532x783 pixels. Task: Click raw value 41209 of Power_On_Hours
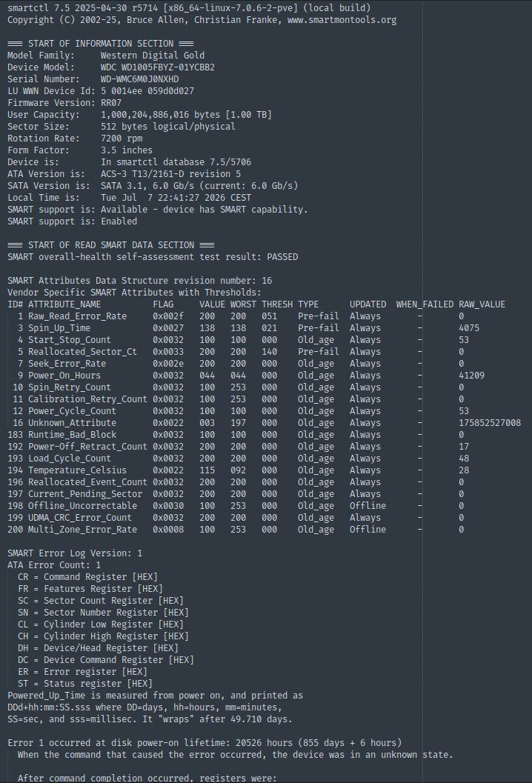tap(471, 376)
